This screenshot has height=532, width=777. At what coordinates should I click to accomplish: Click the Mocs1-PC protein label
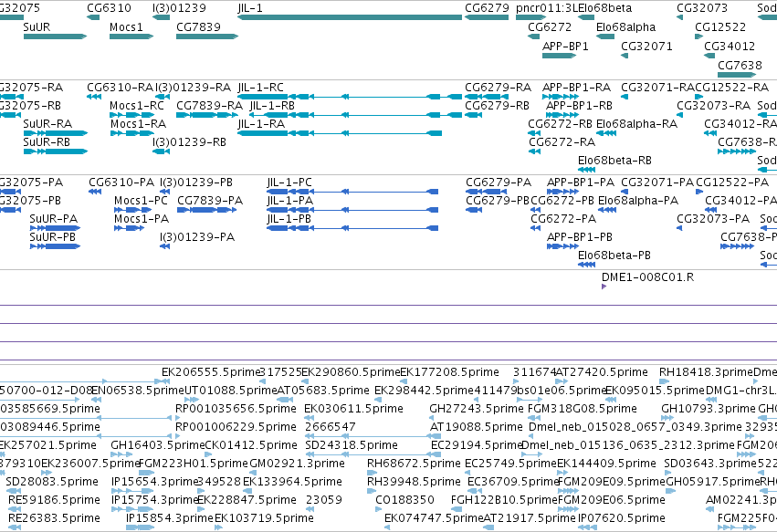[141, 200]
